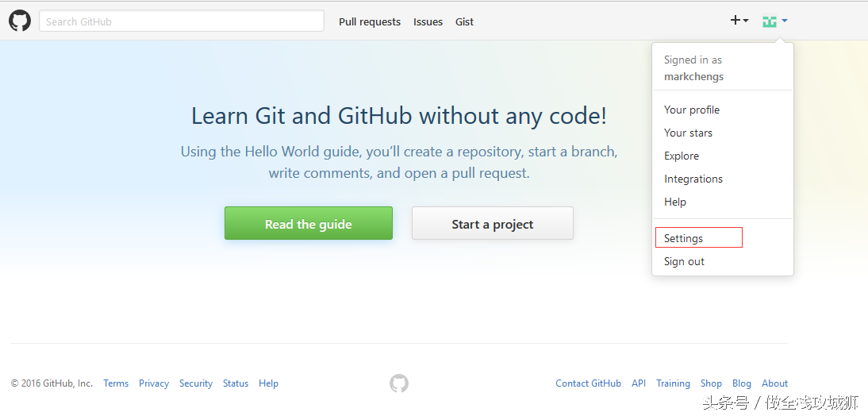Go to the Shop footer link

point(711,383)
